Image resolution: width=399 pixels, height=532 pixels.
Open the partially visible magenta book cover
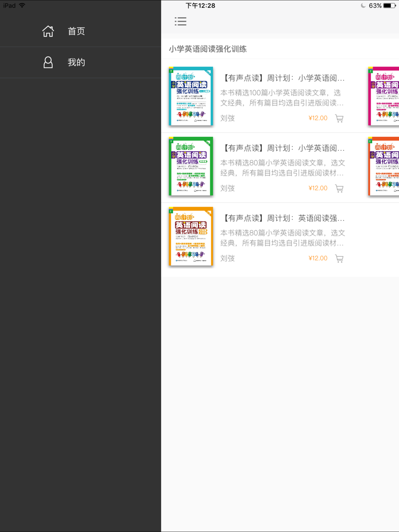click(x=383, y=96)
